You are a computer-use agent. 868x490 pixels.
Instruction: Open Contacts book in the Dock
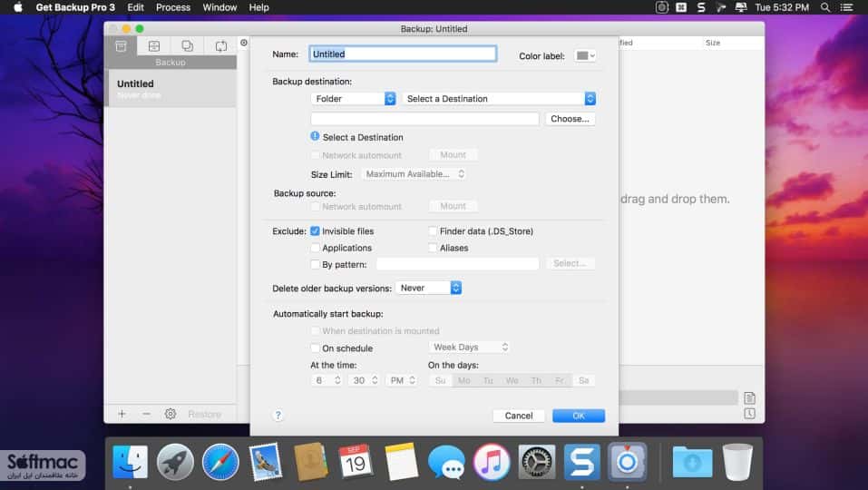310,462
